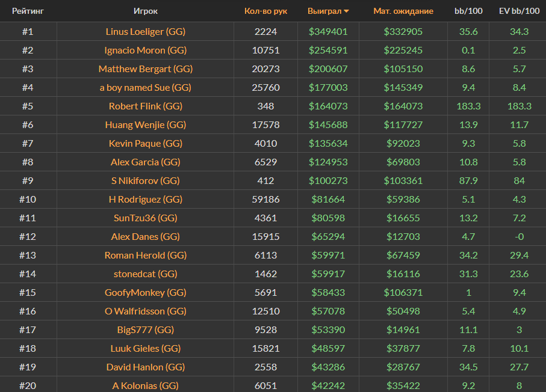Screen dimensions: 546x392
Task: Sort by Выиграл column header text
Action: click(x=324, y=11)
